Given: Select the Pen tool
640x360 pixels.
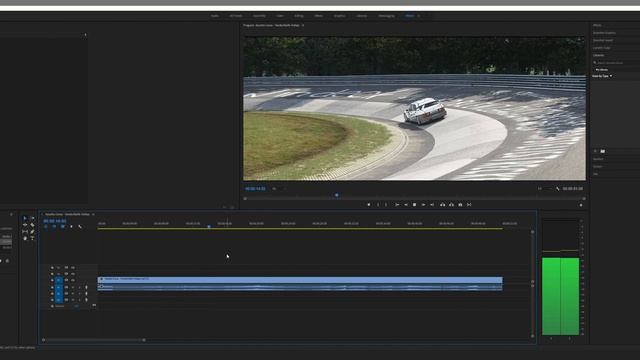Looking at the screenshot, I should (33, 231).
